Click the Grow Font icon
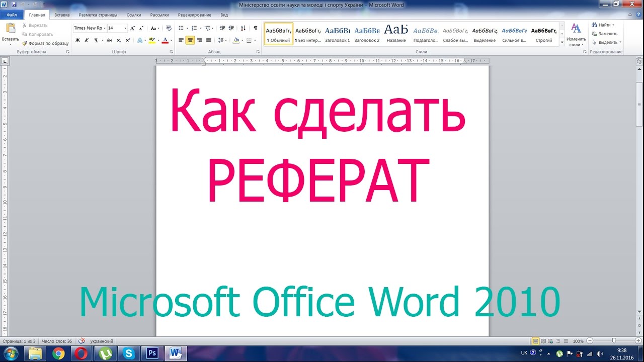 pos(133,28)
